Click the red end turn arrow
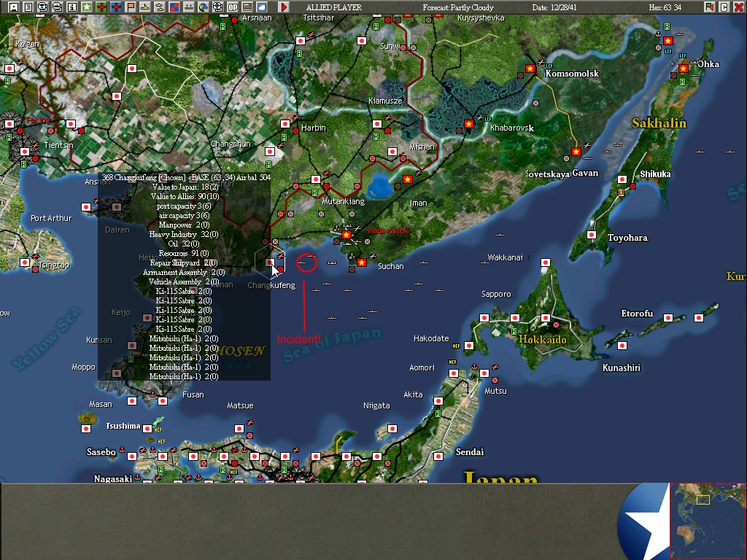 pyautogui.click(x=284, y=7)
